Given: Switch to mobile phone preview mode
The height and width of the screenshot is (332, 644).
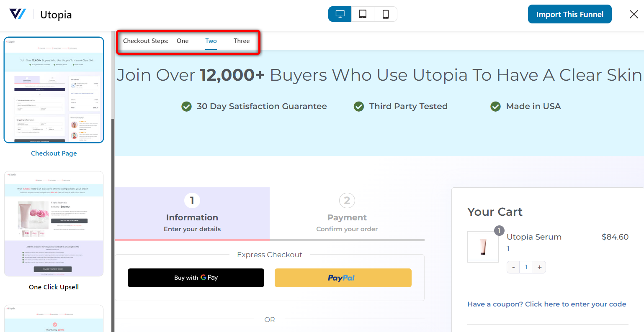Looking at the screenshot, I should pyautogui.click(x=385, y=14).
